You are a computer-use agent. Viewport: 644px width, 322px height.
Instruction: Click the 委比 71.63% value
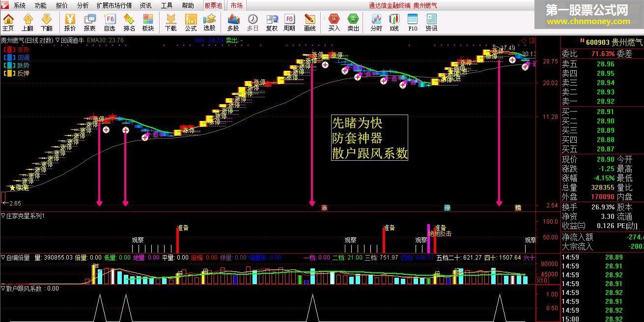tap(603, 54)
